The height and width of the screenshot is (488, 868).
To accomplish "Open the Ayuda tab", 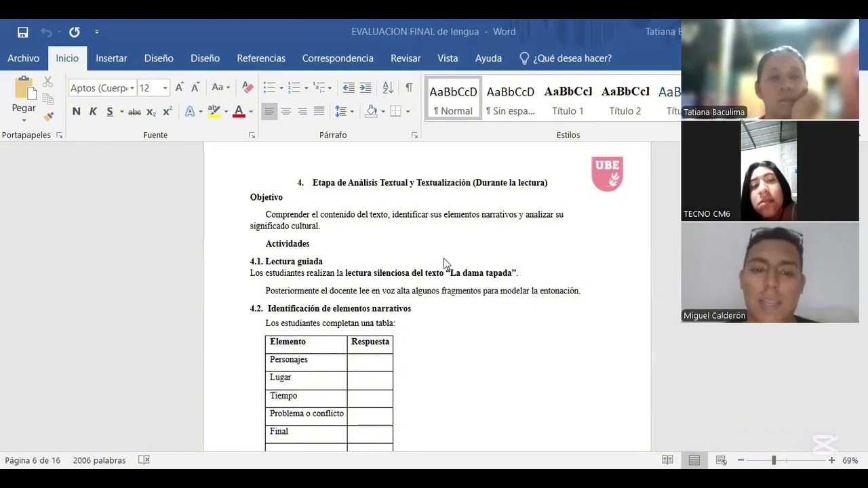I will coord(488,58).
